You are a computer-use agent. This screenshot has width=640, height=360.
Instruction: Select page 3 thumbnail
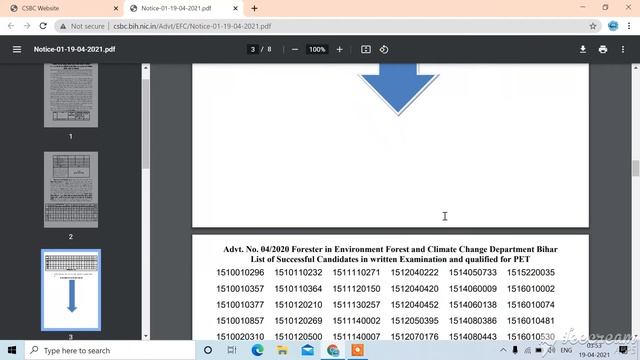coord(71,290)
